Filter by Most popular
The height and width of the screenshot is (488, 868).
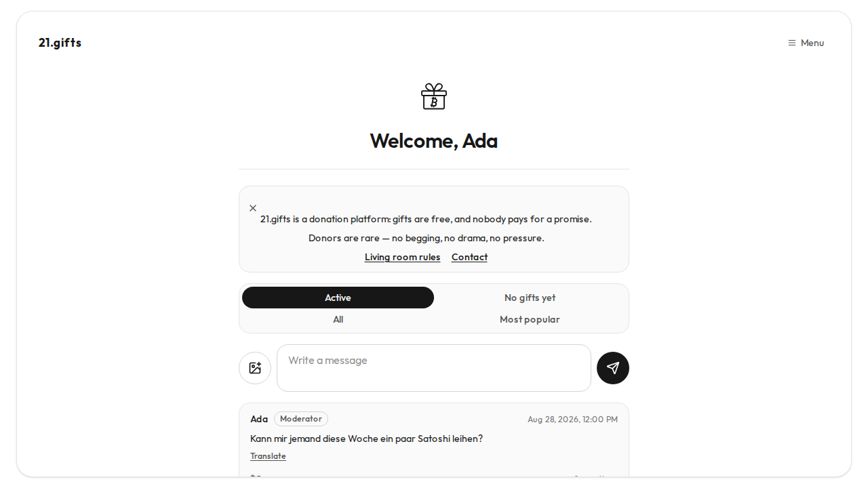point(530,319)
